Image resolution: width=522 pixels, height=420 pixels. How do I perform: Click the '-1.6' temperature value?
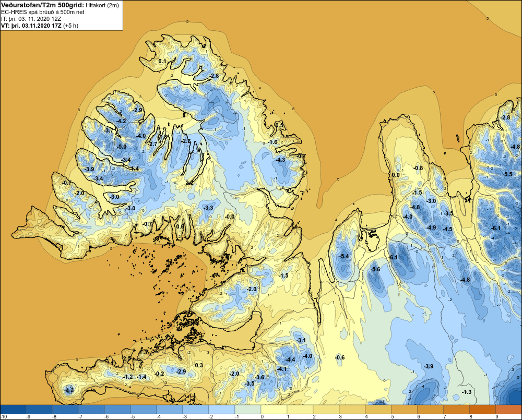pyautogui.click(x=272, y=142)
